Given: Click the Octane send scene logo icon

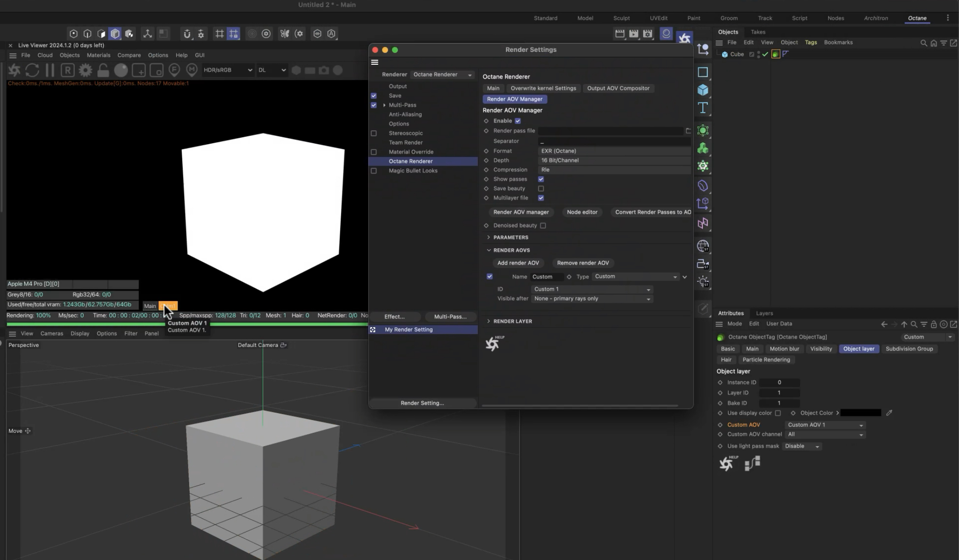Looking at the screenshot, I should (14, 70).
